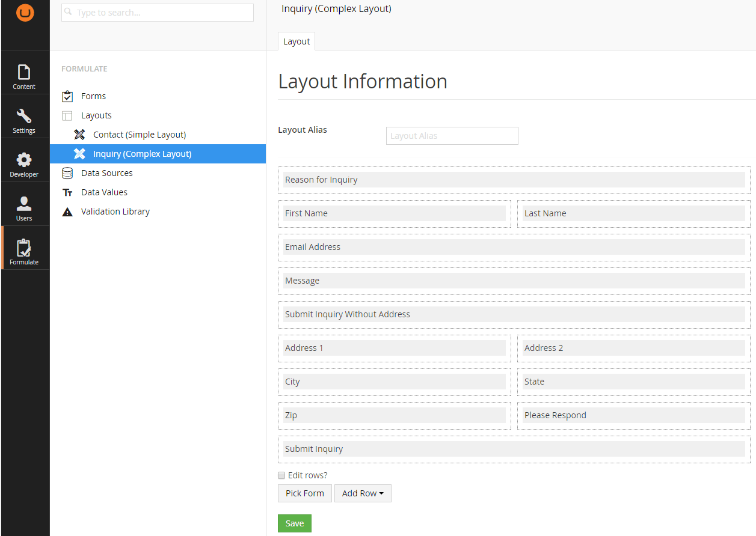This screenshot has height=536, width=756.
Task: Click the Validation Library warning icon
Action: [x=67, y=212]
